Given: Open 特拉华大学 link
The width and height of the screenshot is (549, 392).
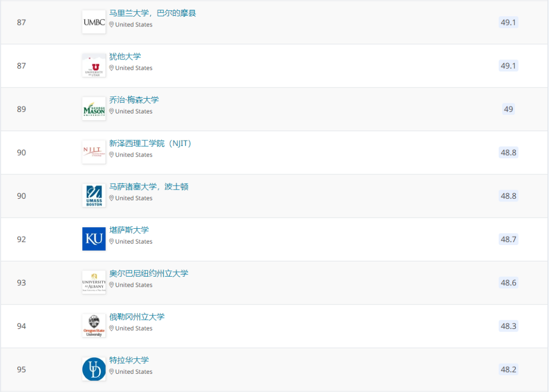Looking at the screenshot, I should [129, 360].
